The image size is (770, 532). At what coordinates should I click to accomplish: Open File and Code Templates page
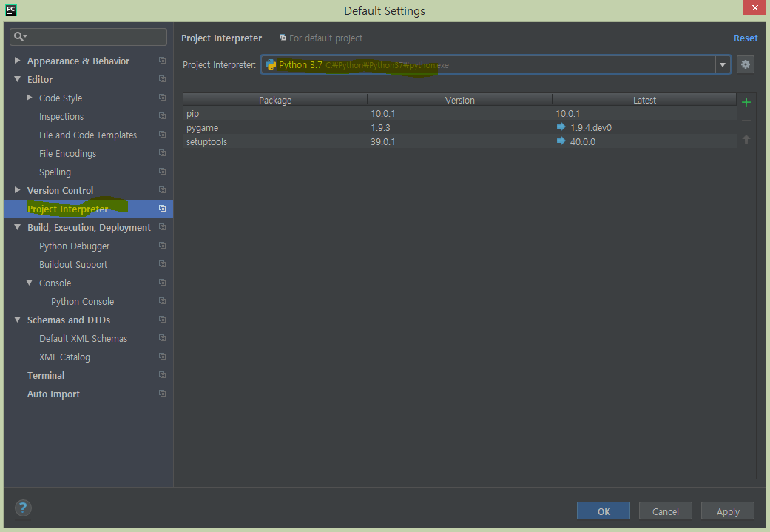click(88, 135)
